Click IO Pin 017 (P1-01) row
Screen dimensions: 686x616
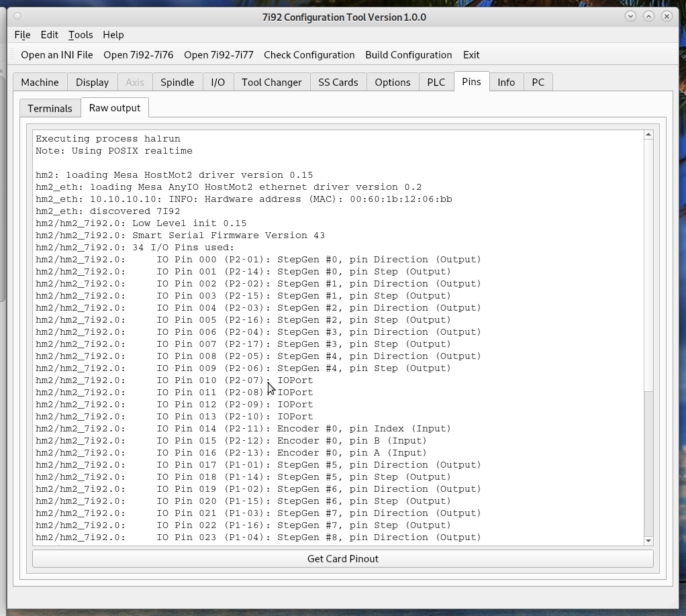tap(258, 465)
